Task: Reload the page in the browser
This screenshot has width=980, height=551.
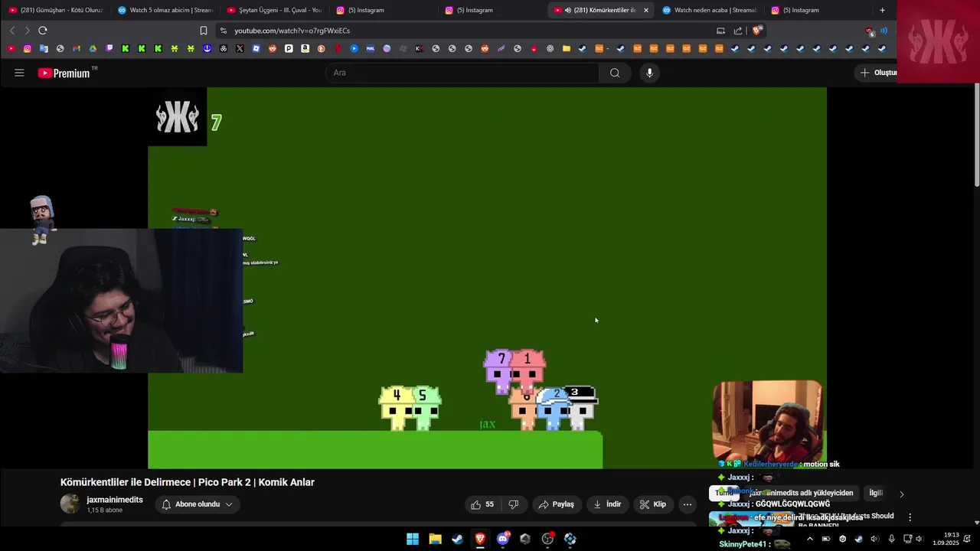Action: point(43,31)
